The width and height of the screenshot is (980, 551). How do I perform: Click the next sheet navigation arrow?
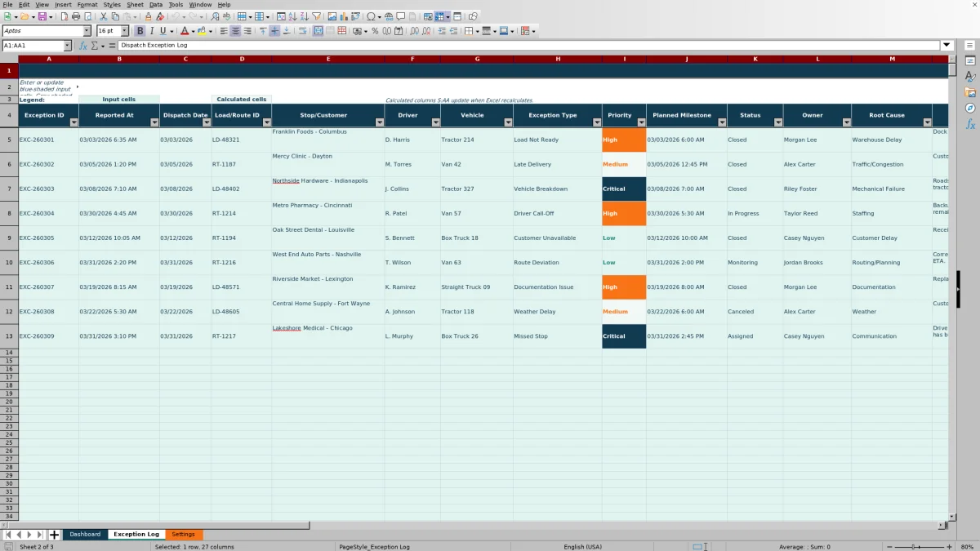(29, 535)
